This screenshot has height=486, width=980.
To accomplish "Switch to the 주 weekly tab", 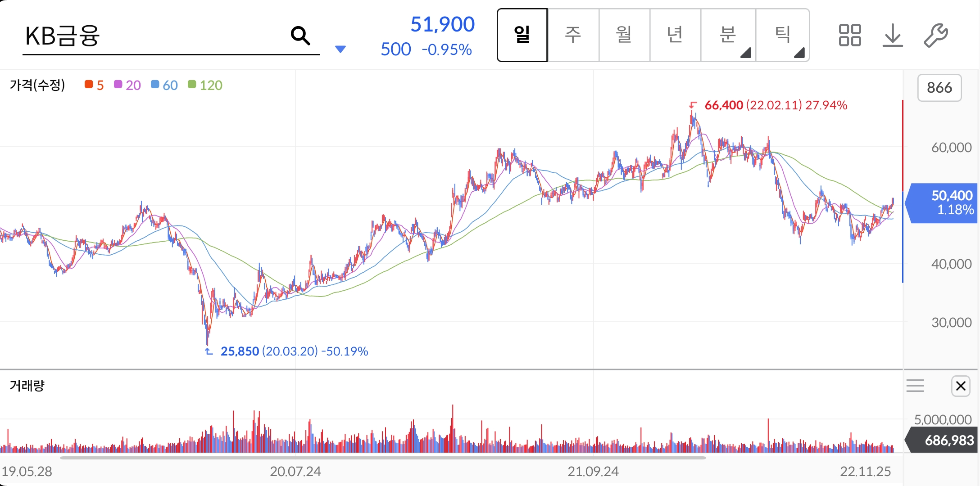I will tap(573, 35).
